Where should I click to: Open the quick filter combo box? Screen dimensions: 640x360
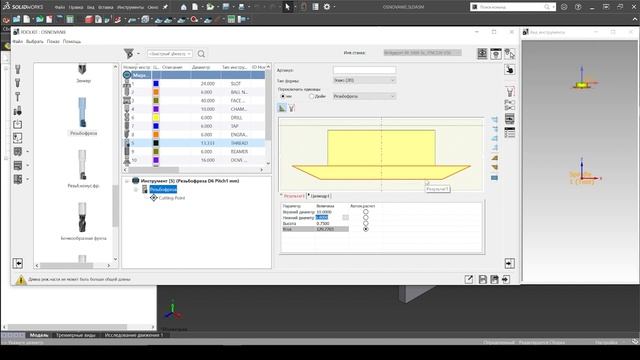point(169,53)
